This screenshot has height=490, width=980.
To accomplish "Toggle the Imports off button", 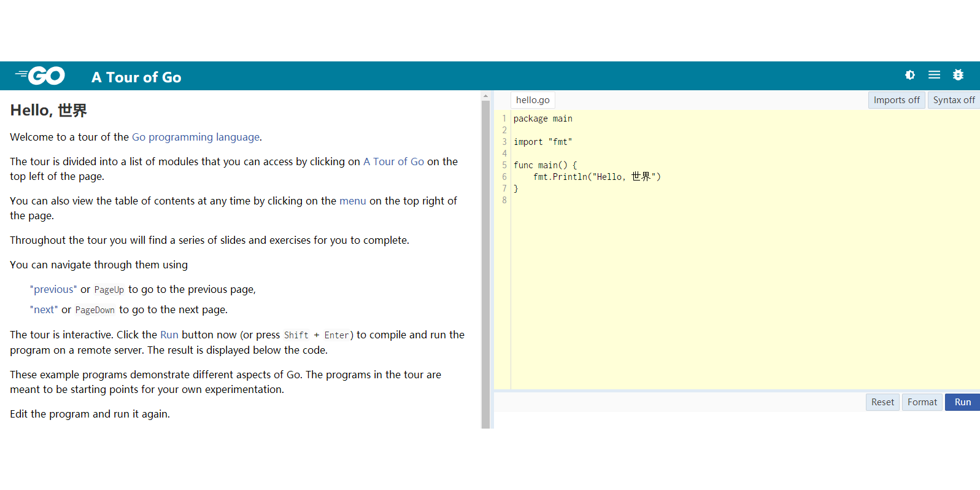I will click(x=897, y=100).
